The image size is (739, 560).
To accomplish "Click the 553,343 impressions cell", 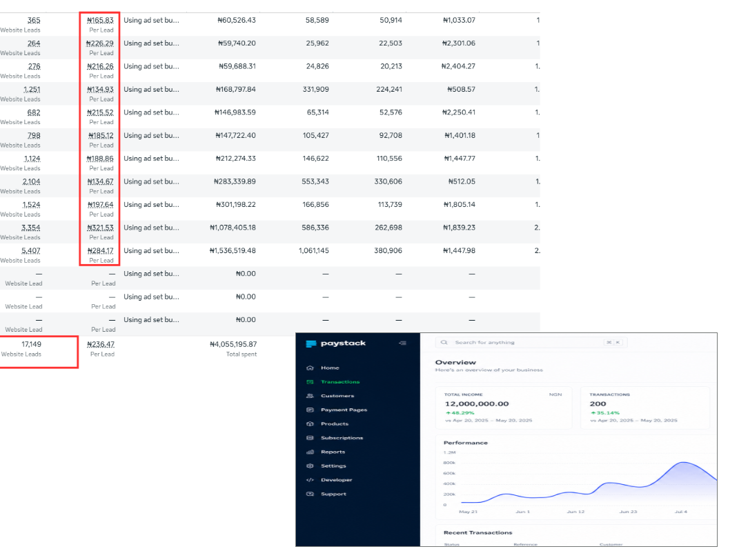I will click(315, 182).
